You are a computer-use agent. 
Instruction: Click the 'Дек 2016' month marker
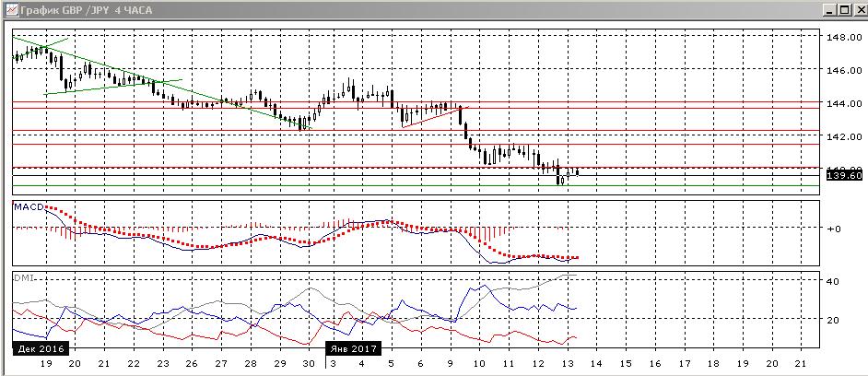click(41, 348)
